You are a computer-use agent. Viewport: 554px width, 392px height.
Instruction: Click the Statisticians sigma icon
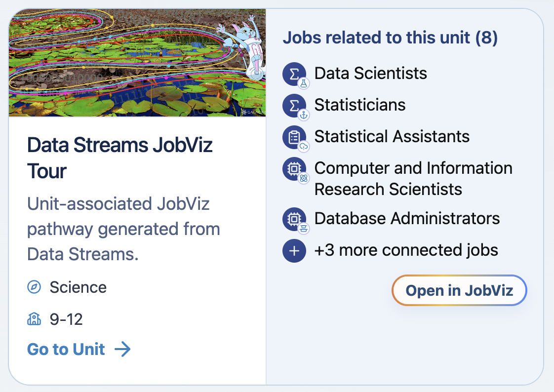[294, 105]
